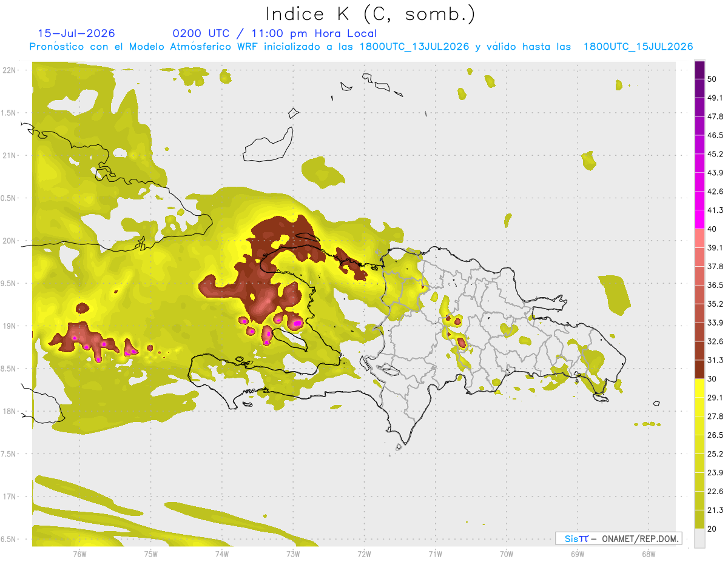Viewport: 728px width, 562px height.
Task: Click the '20N' latitude label
Action: tap(9, 241)
